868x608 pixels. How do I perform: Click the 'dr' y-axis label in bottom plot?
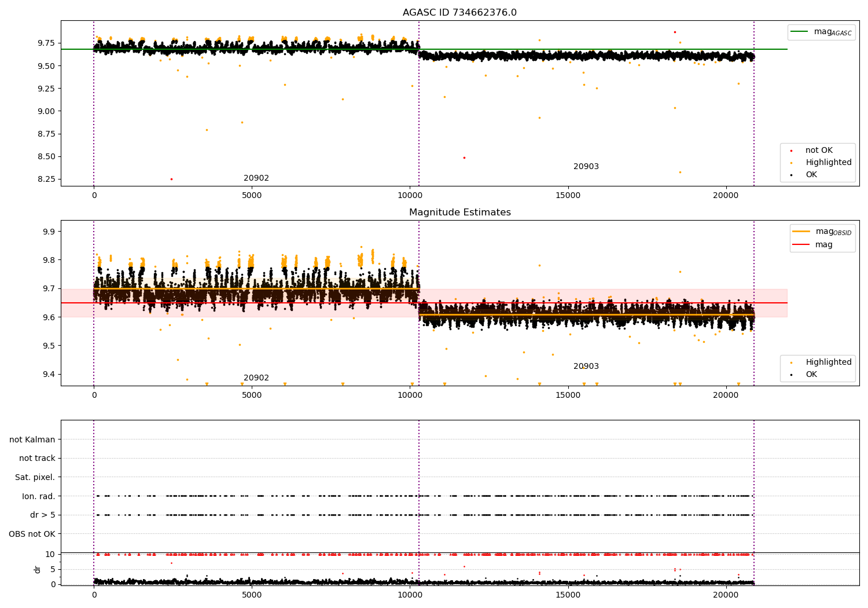(38, 569)
